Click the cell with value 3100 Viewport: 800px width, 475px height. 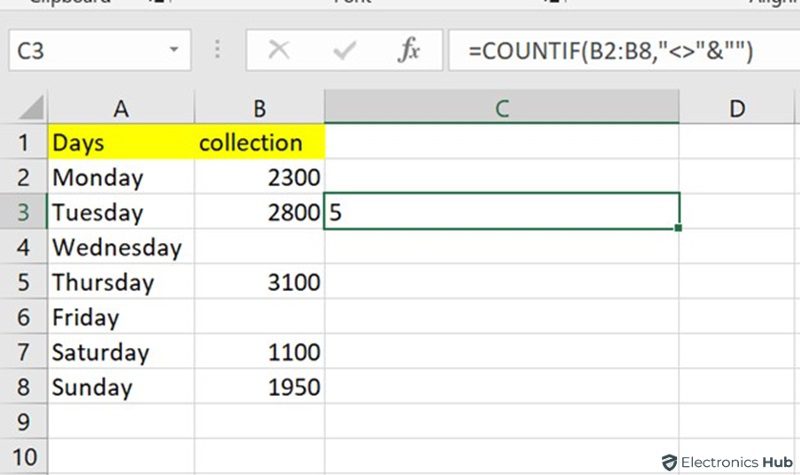(259, 282)
